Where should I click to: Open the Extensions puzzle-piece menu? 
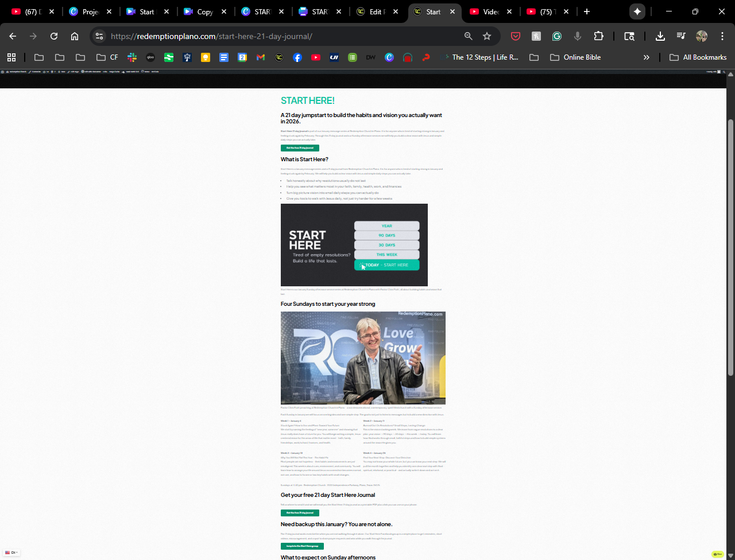point(598,36)
